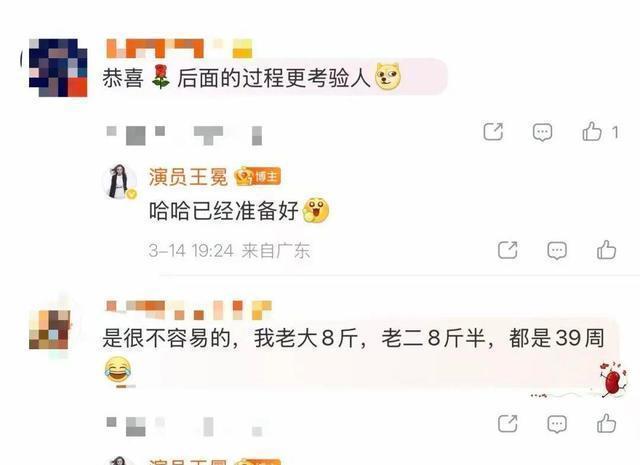The image size is (640, 465).
Task: Tap the comment text 恭喜后面的过程更考验人
Action: (252, 78)
